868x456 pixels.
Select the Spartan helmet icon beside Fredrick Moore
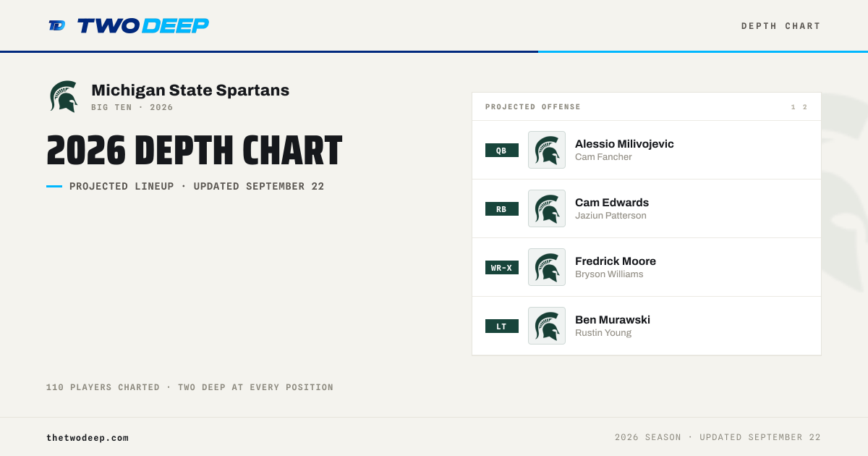(x=547, y=267)
